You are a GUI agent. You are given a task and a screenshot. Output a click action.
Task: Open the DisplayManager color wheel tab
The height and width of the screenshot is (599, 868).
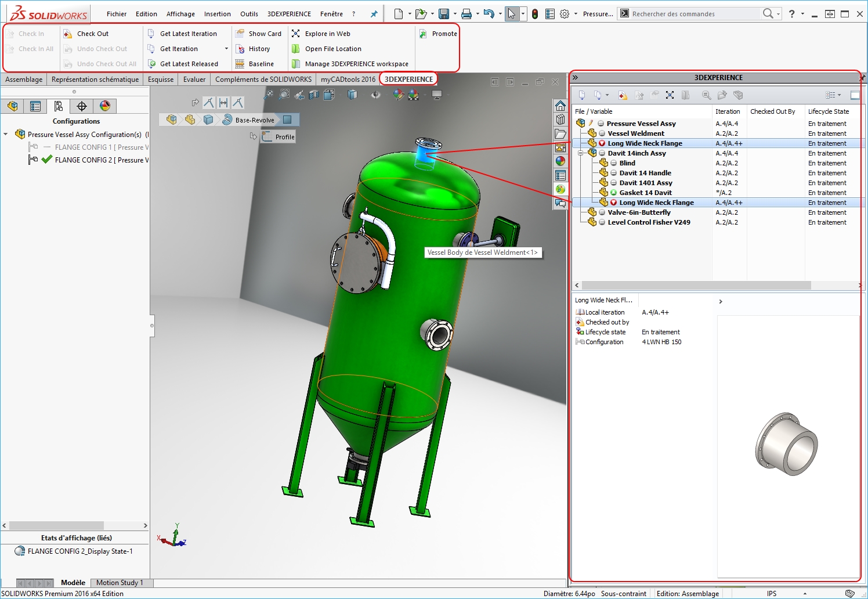click(105, 106)
